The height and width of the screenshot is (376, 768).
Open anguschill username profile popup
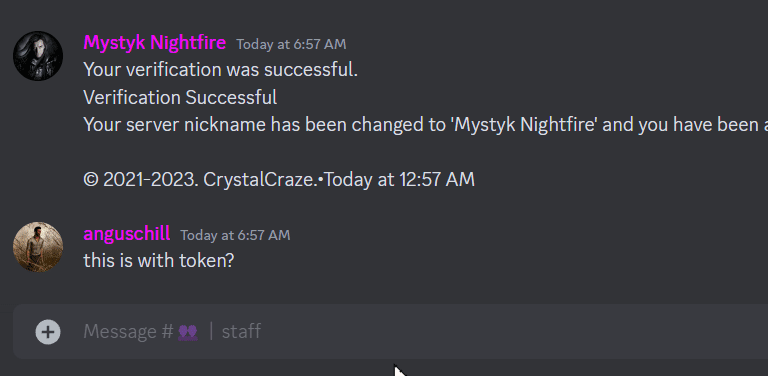pyautogui.click(x=127, y=234)
